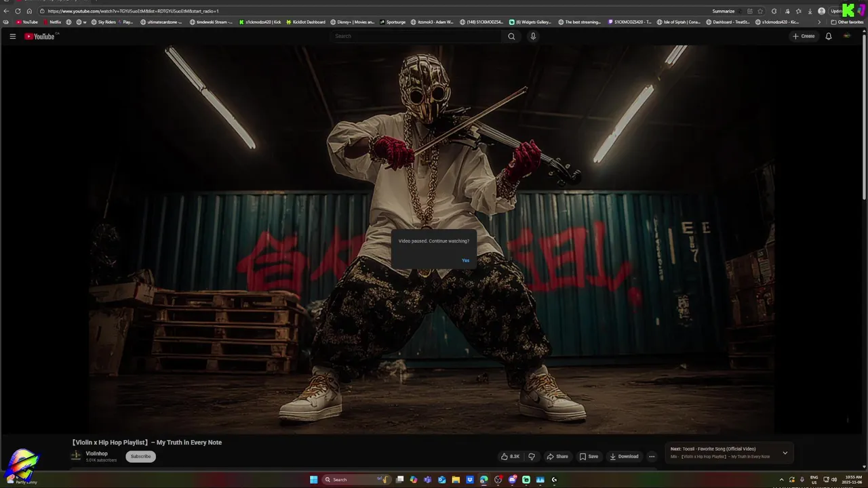Open the clock showing 10:55 AM
868x488 pixels.
853,480
